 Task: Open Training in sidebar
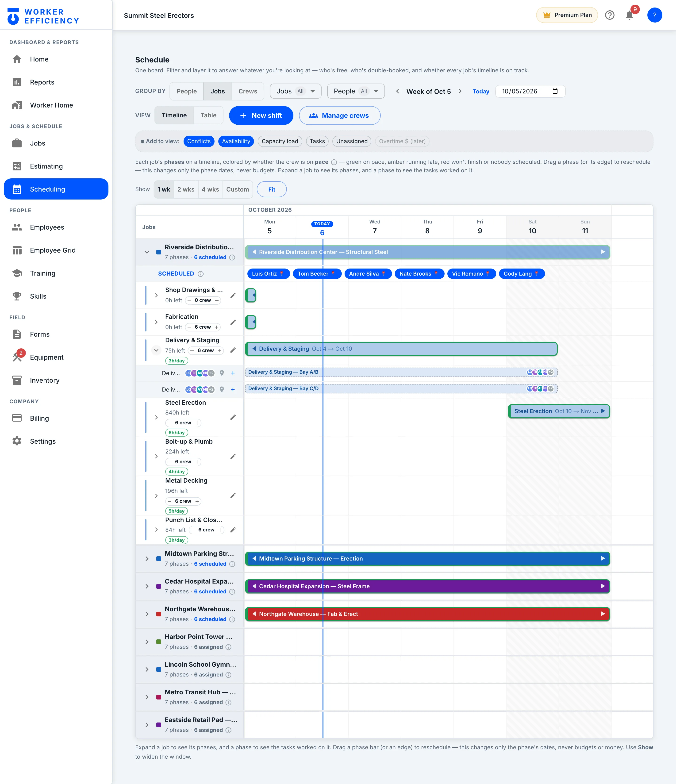[56, 273]
